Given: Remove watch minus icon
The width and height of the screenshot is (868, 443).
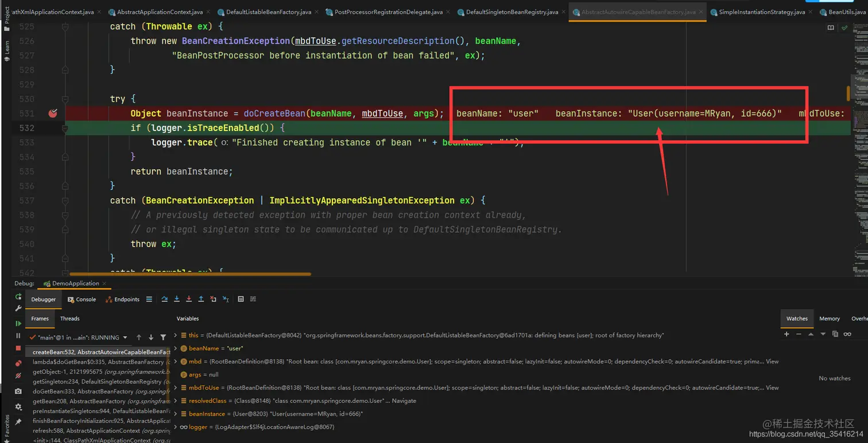Looking at the screenshot, I should 799,334.
